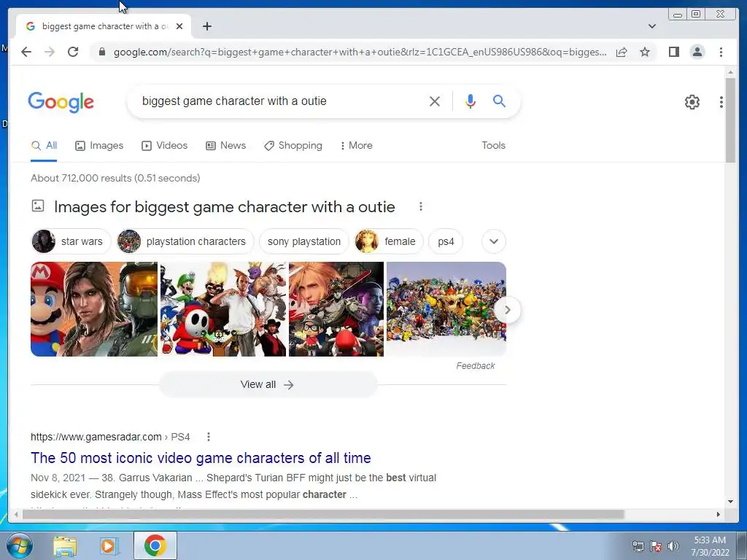
Task: Open the gamesradar result options menu
Action: point(208,437)
